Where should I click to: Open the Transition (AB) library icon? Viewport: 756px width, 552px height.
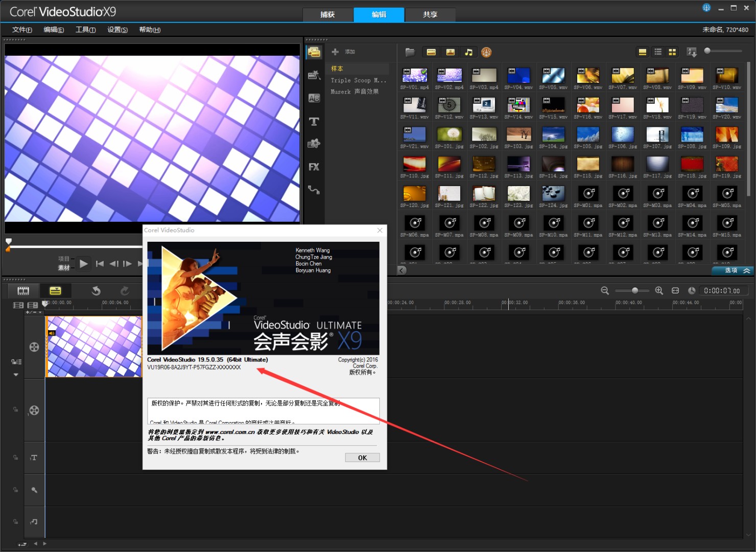(314, 98)
